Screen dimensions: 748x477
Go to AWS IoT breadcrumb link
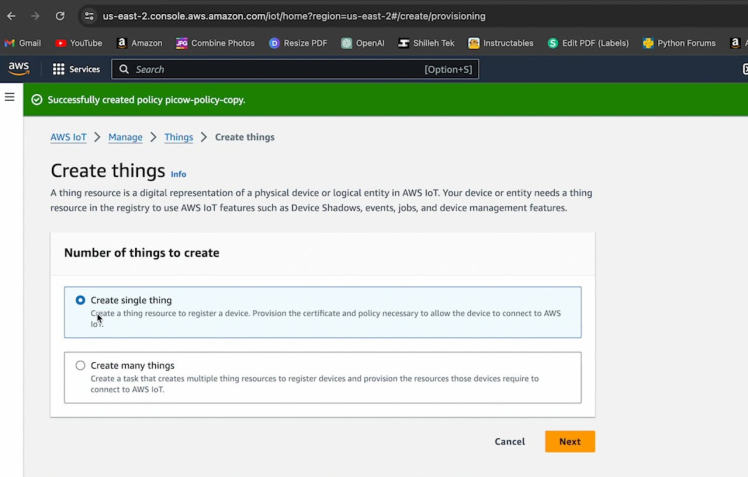click(x=68, y=137)
